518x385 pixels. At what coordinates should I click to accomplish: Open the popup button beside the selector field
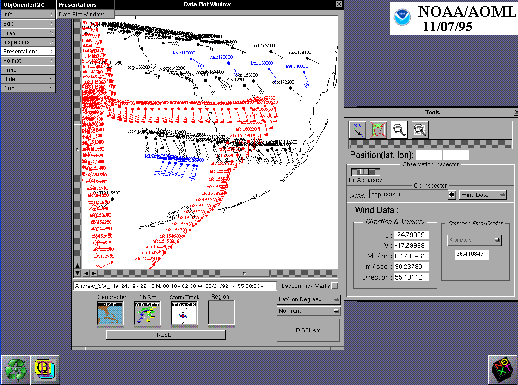tap(483, 195)
